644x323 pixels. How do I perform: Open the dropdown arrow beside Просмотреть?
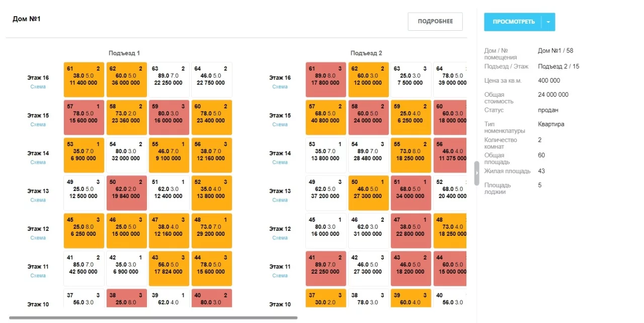pos(548,22)
